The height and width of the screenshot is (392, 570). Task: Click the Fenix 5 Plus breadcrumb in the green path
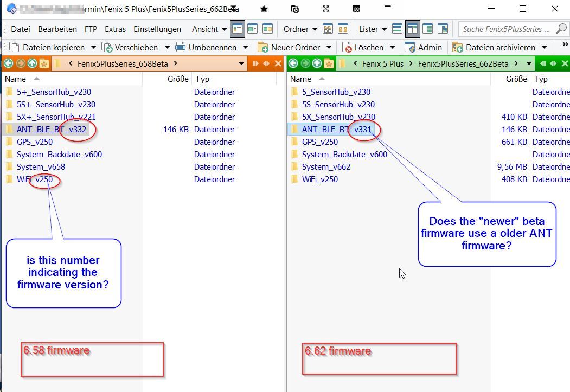pos(383,64)
